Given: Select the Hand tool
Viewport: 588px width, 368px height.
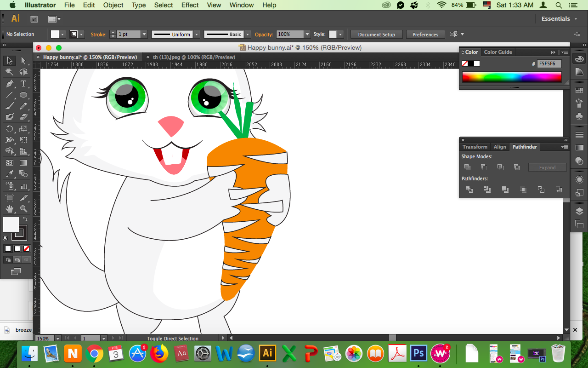Looking at the screenshot, I should click(x=9, y=209).
